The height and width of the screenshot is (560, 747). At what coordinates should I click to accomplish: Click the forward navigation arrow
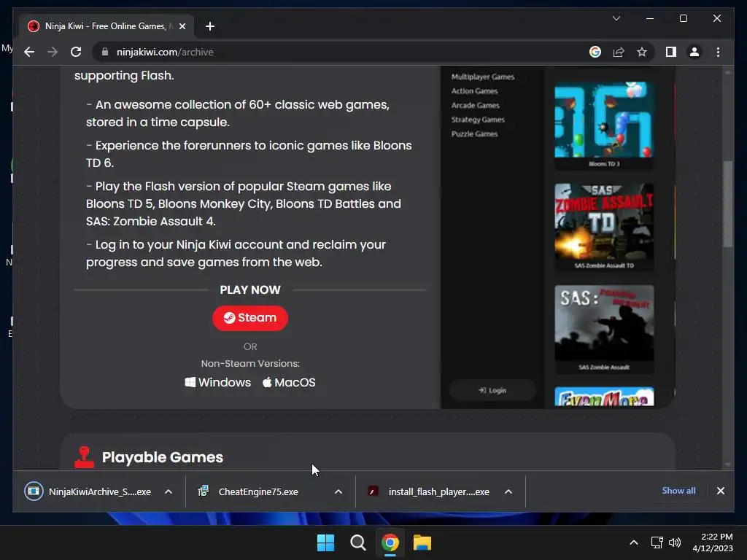(53, 52)
